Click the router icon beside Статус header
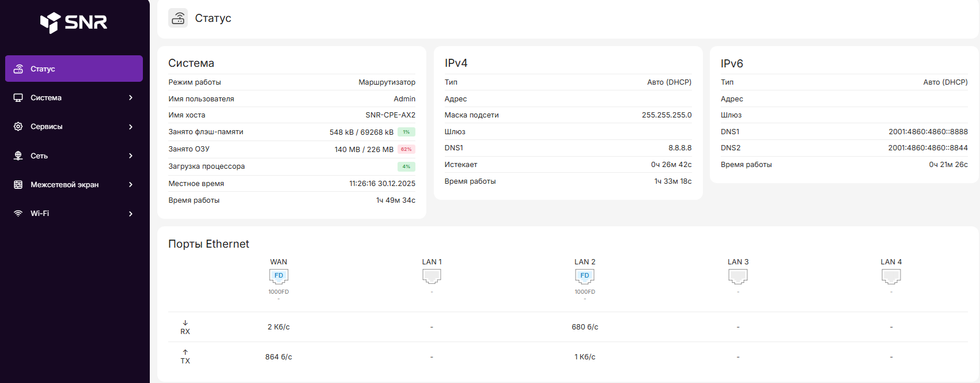980x383 pixels. [178, 18]
